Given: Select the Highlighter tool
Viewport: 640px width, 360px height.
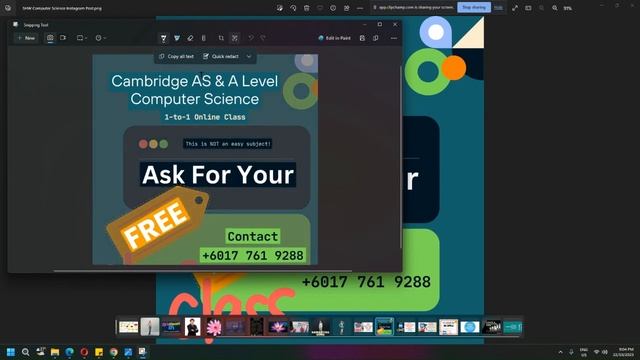Looking at the screenshot, I should click(177, 38).
